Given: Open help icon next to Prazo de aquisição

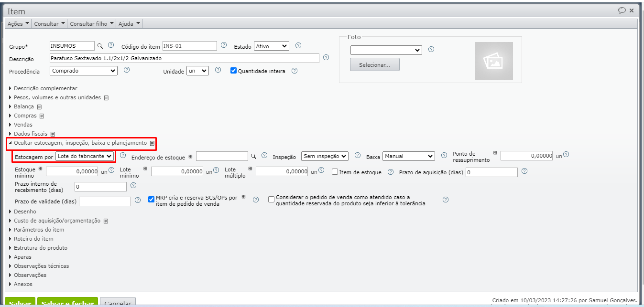Looking at the screenshot, I should [x=524, y=171].
